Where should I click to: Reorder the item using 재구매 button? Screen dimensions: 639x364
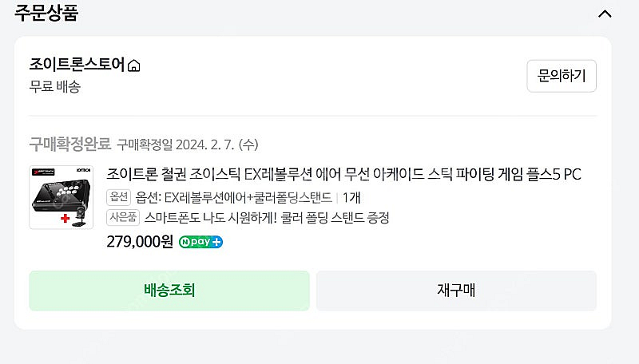pos(456,290)
